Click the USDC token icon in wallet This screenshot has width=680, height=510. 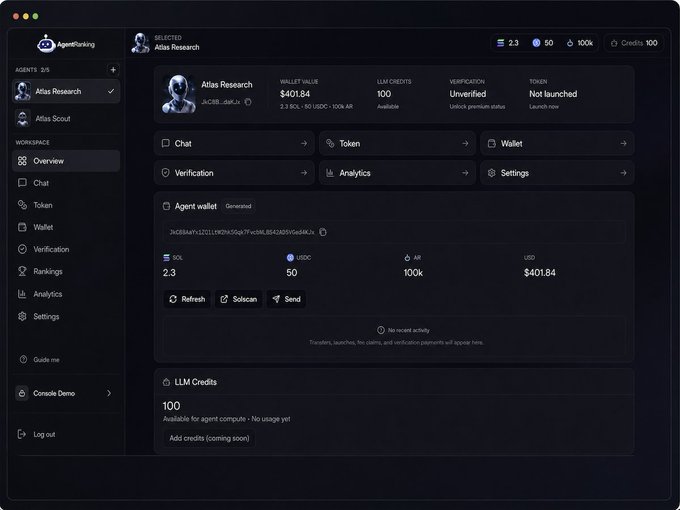pyautogui.click(x=291, y=258)
